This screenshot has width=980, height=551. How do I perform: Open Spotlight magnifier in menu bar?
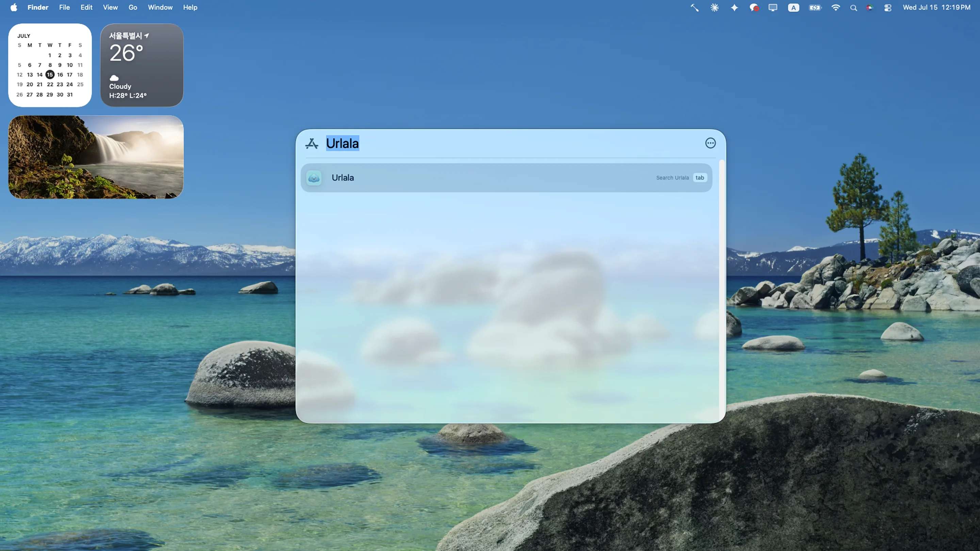pos(853,7)
